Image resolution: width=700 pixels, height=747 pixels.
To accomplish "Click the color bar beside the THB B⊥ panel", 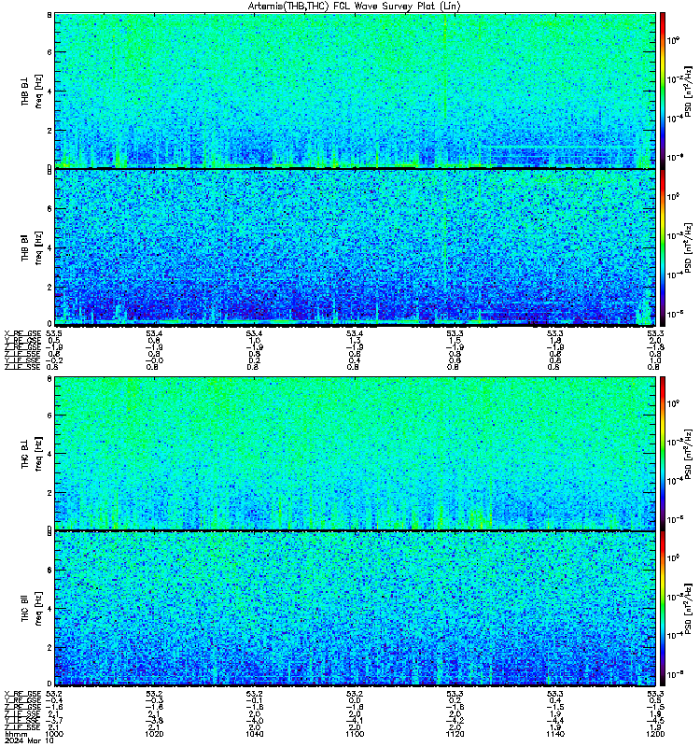I will (663, 91).
